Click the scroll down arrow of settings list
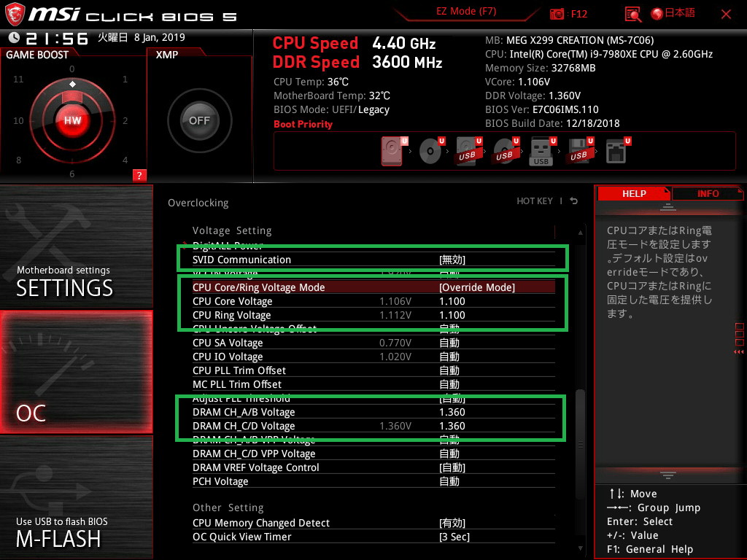The width and height of the screenshot is (747, 560). click(580, 548)
